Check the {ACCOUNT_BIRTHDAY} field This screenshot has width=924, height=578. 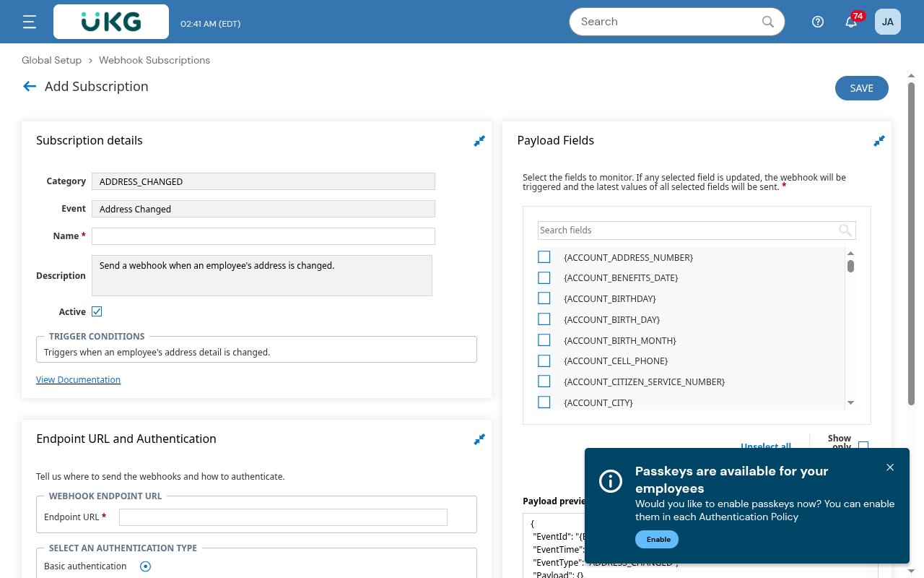pos(544,298)
